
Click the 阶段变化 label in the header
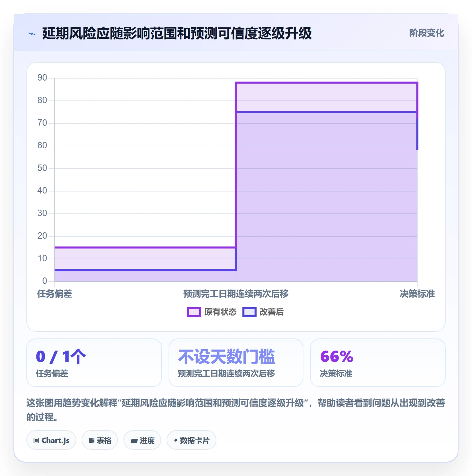click(x=427, y=33)
